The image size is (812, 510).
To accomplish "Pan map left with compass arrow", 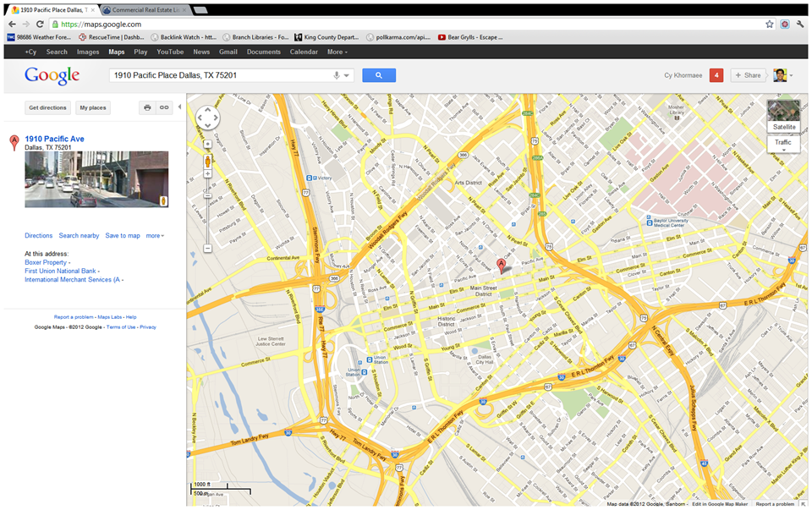I will [200, 118].
